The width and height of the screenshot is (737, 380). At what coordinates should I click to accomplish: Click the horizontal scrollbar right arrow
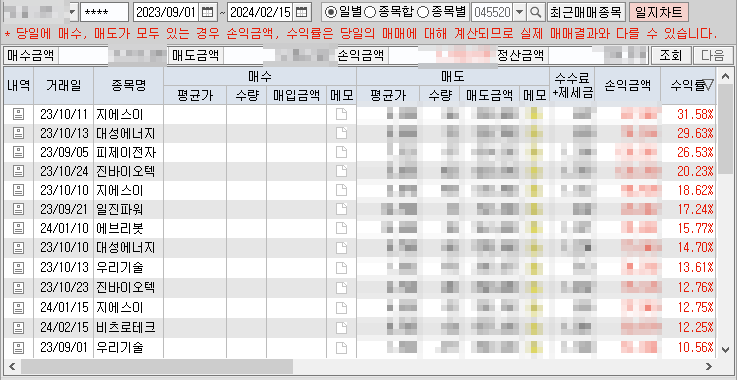pyautogui.click(x=709, y=366)
